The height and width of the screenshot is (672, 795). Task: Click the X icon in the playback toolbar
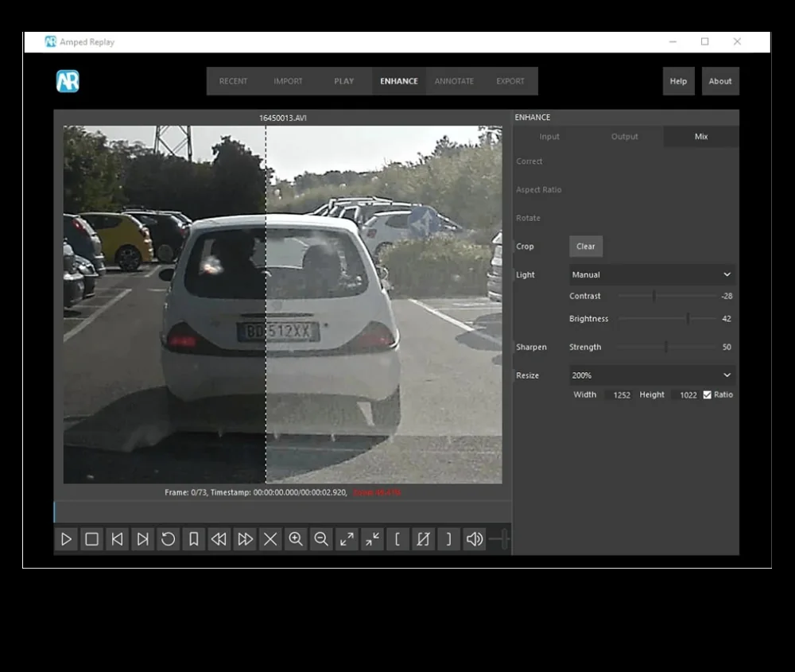270,539
